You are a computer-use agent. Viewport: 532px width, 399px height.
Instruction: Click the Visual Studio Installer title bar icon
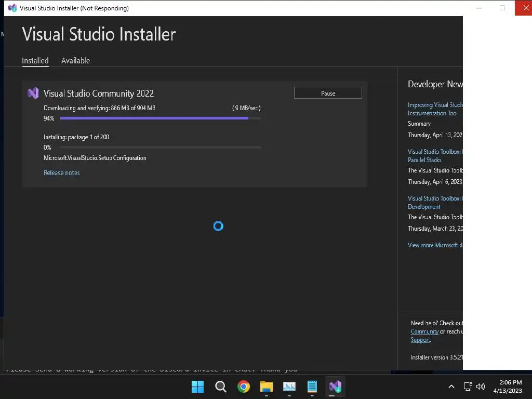point(12,8)
